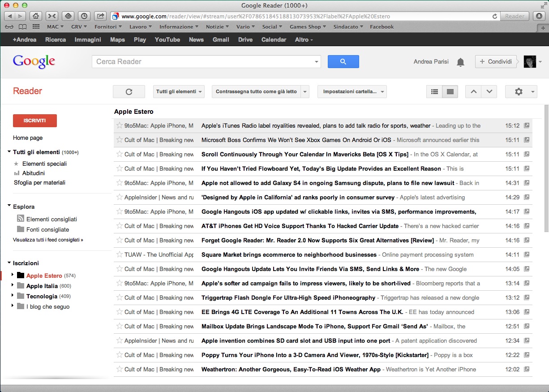Star the Flowboard big update article
Viewport: 549px width, 392px height.
tap(120, 168)
